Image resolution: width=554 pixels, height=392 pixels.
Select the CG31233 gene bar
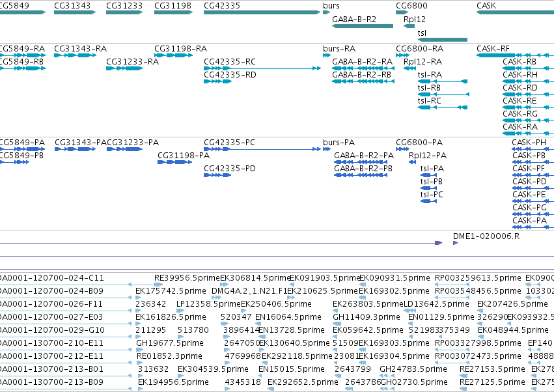[x=124, y=12]
